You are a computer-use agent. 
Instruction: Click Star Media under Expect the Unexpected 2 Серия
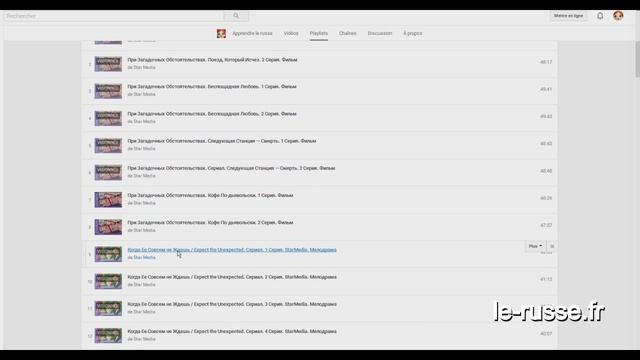144,284
